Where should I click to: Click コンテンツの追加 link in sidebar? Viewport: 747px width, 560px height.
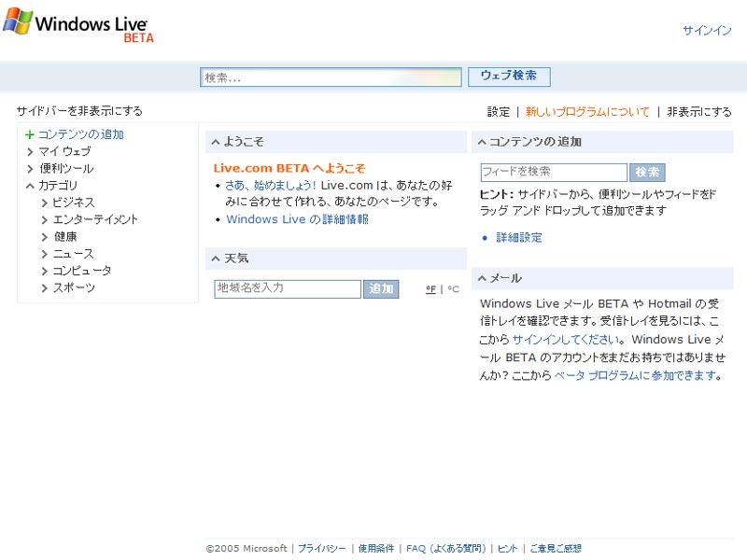point(81,134)
